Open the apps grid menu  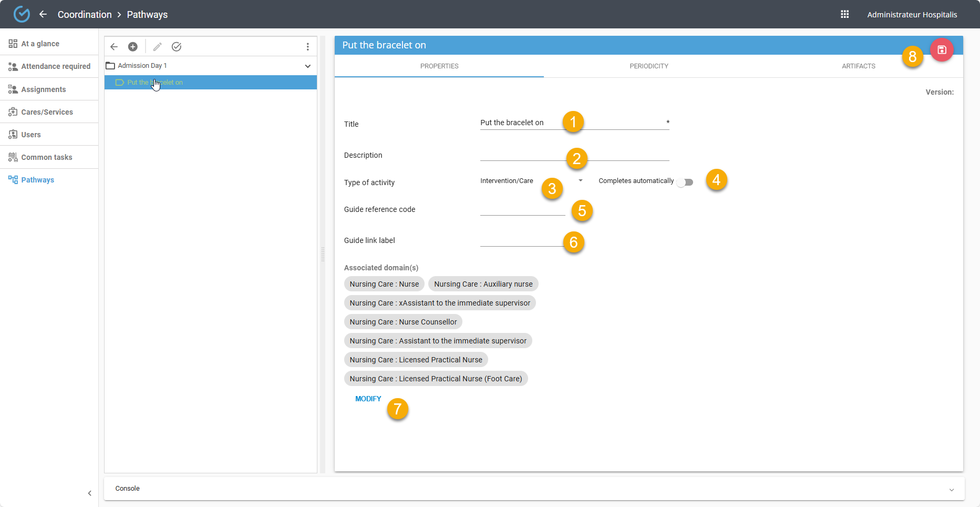[845, 14]
